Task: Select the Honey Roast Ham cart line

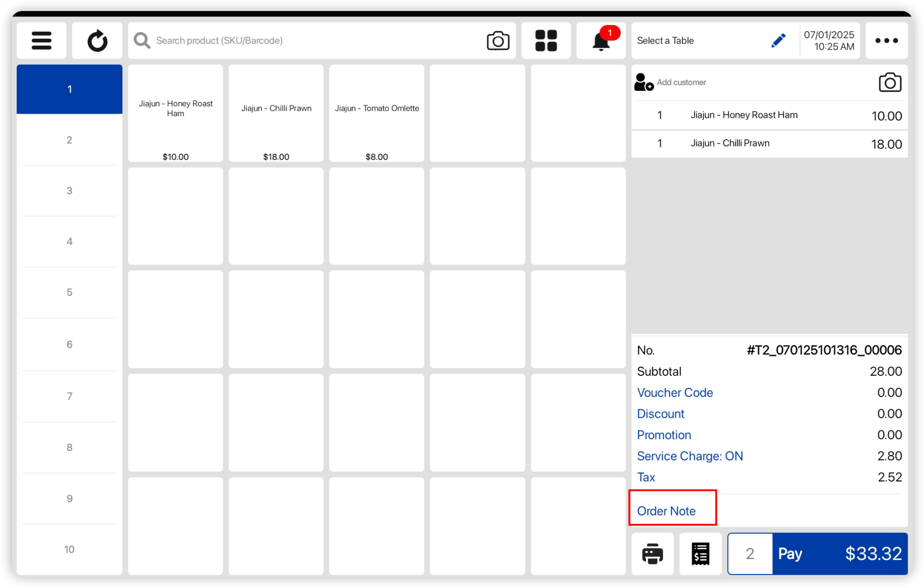Action: [x=769, y=115]
